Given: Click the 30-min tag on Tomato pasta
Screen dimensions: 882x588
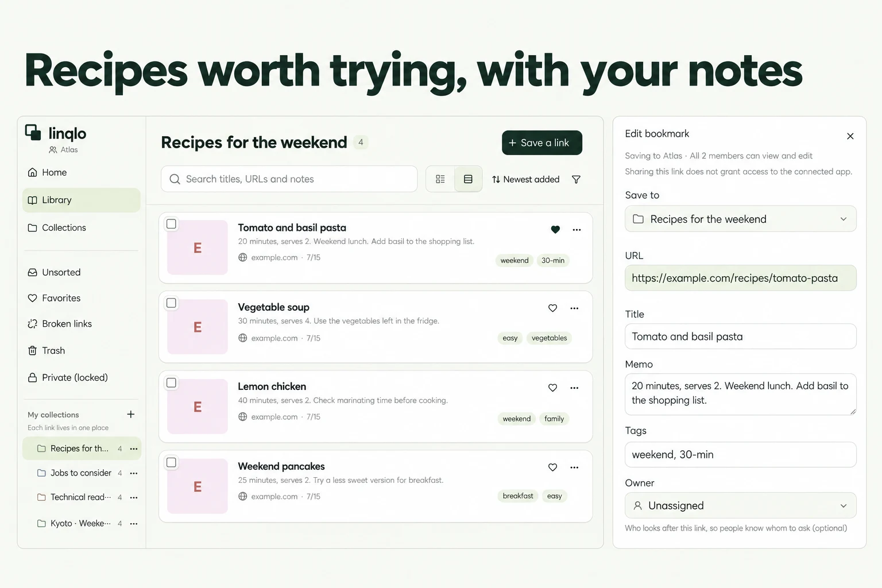Looking at the screenshot, I should click(x=553, y=261).
